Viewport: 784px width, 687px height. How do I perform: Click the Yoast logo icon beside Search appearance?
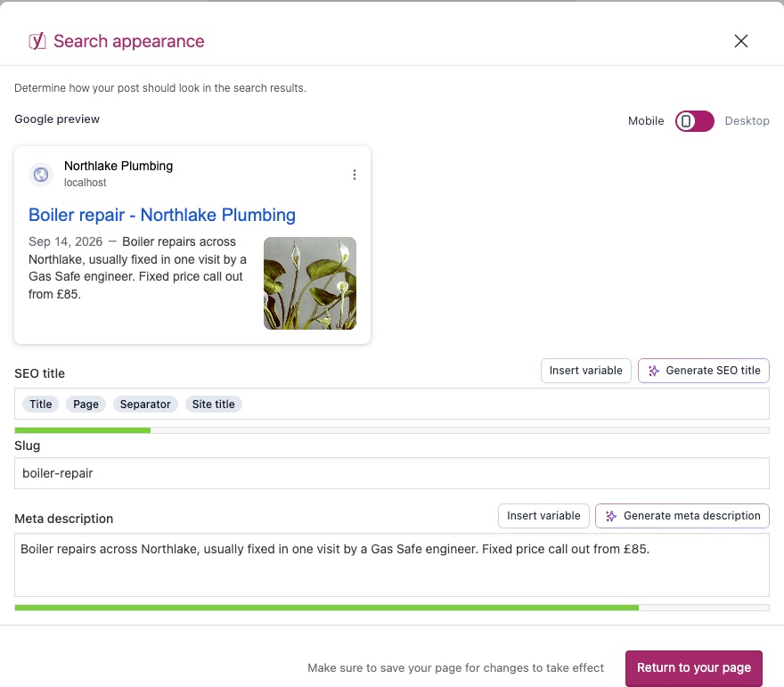coord(37,41)
